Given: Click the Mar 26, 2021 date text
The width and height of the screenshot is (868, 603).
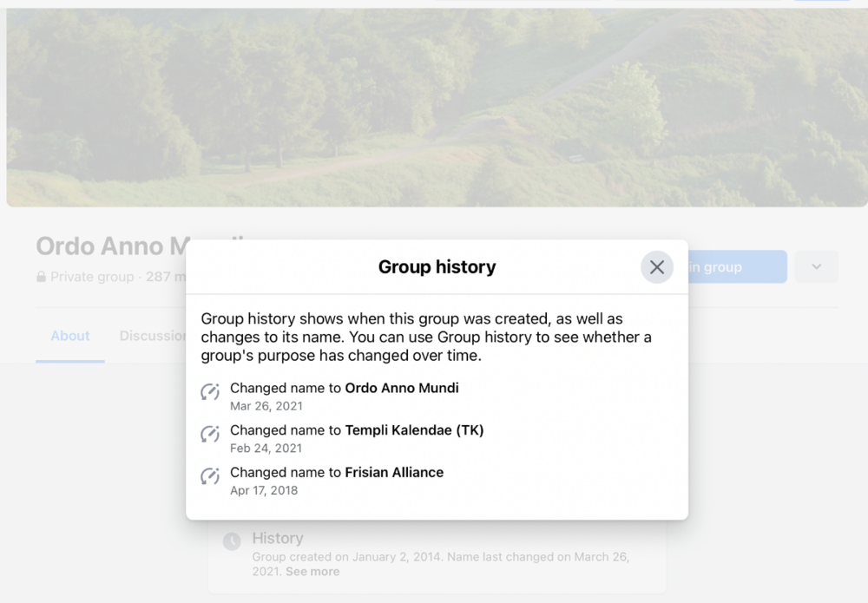Looking at the screenshot, I should [266, 406].
